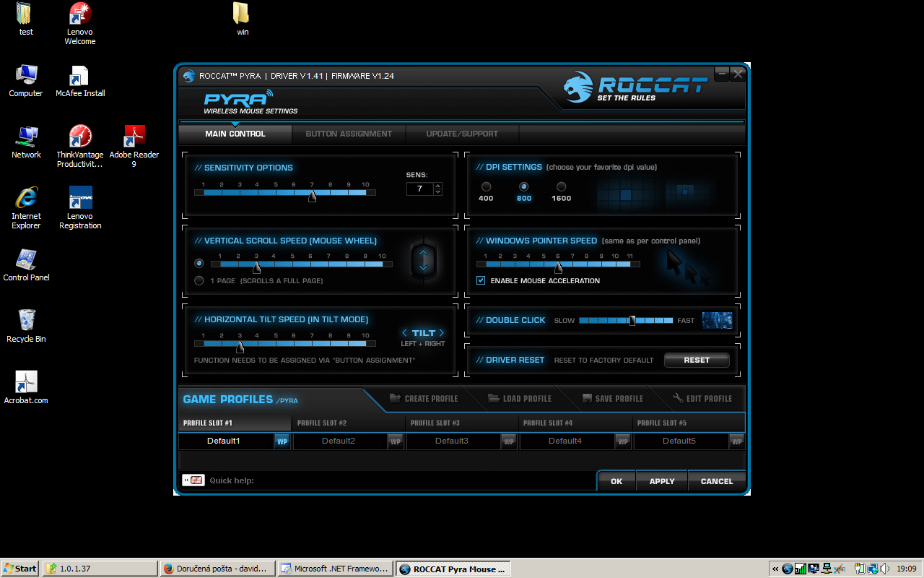924x578 pixels.
Task: Open the Computer desktop icon
Action: pos(26,81)
